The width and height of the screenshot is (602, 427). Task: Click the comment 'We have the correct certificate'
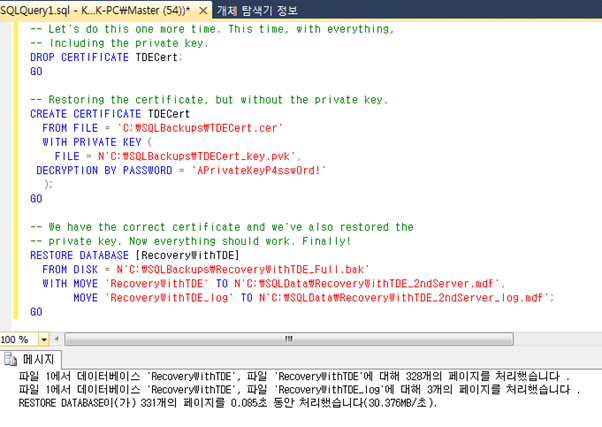pyautogui.click(x=222, y=227)
